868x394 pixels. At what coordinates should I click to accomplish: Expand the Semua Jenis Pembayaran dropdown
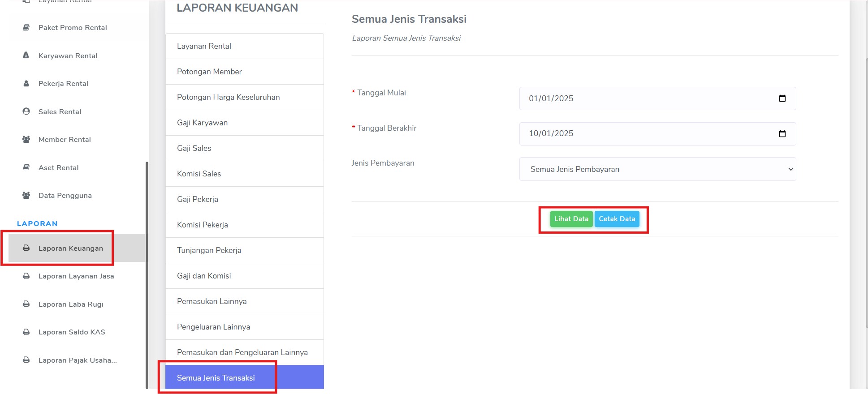coord(657,169)
